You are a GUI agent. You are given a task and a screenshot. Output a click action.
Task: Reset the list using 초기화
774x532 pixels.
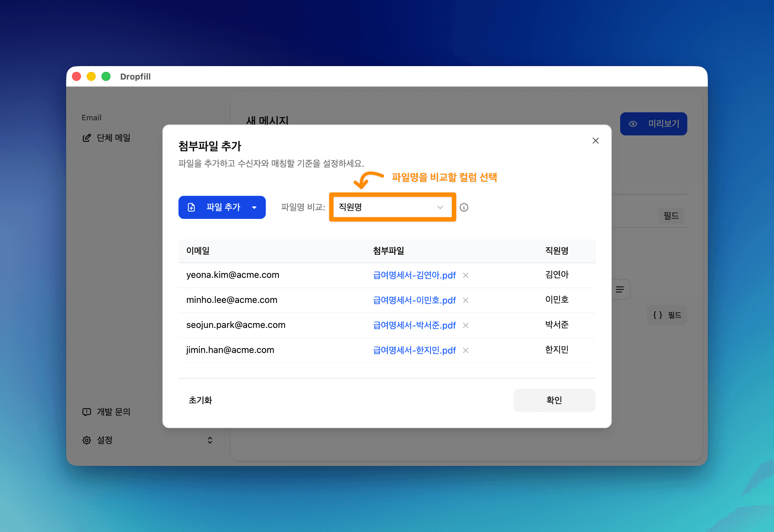point(200,400)
